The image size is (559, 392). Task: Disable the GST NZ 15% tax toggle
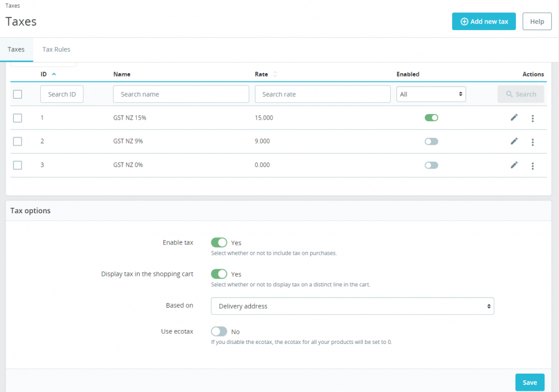431,117
